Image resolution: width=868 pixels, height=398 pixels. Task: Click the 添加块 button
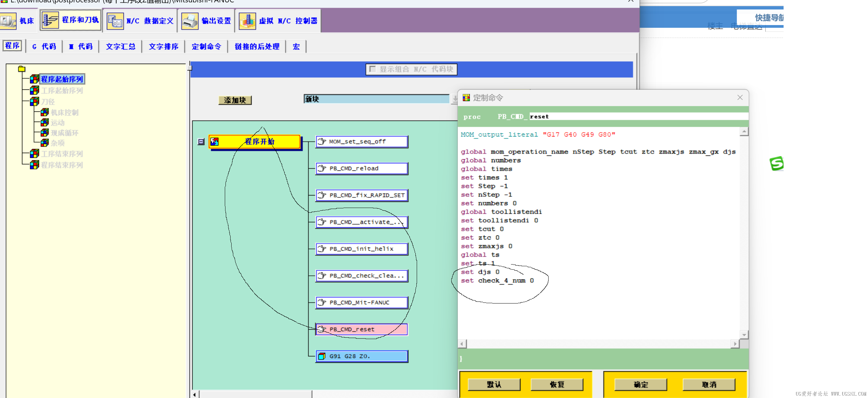(235, 100)
